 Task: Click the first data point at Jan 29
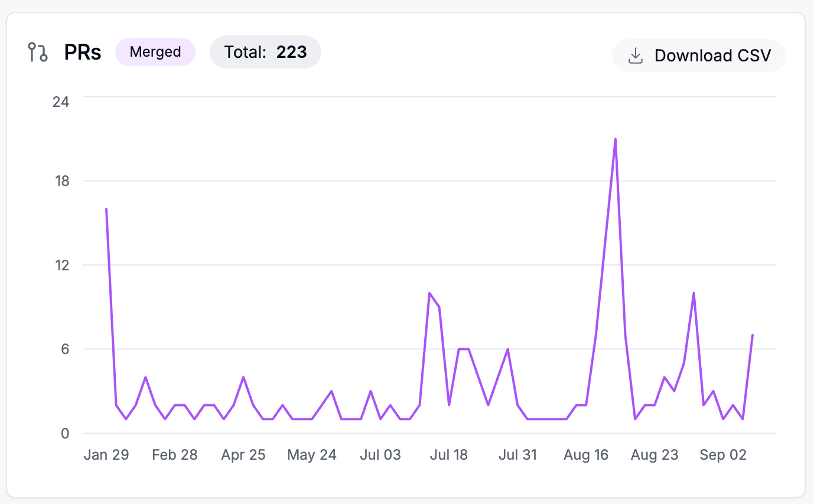[106, 209]
